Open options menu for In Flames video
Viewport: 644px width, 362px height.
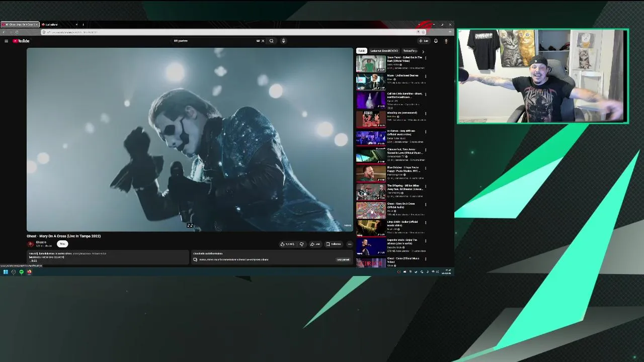coord(426,131)
